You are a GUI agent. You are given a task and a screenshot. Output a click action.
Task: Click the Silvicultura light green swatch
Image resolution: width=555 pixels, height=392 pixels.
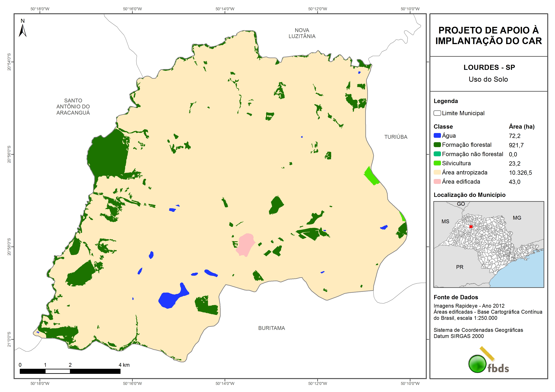coord(437,163)
